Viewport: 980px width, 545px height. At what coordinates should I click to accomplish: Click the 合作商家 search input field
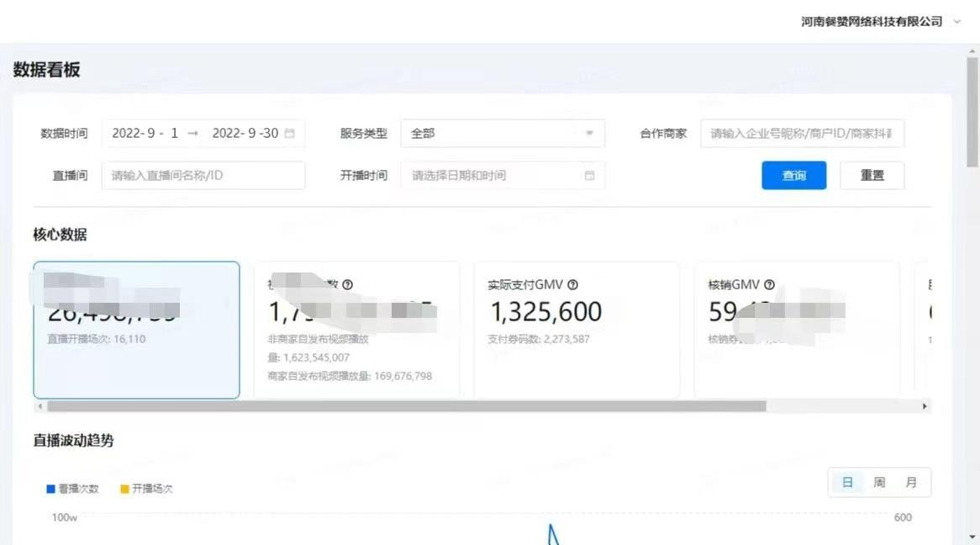[802, 134]
